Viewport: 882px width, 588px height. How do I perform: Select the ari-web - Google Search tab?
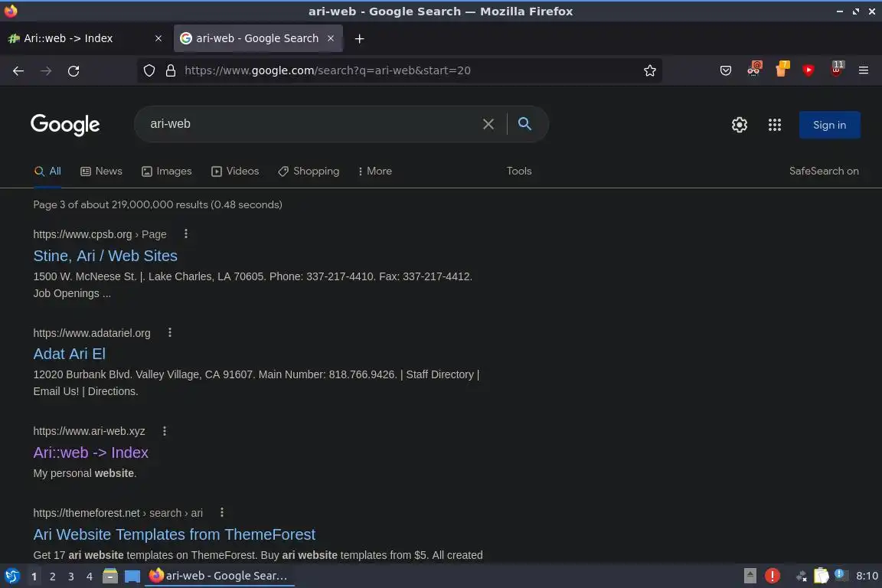(257, 38)
